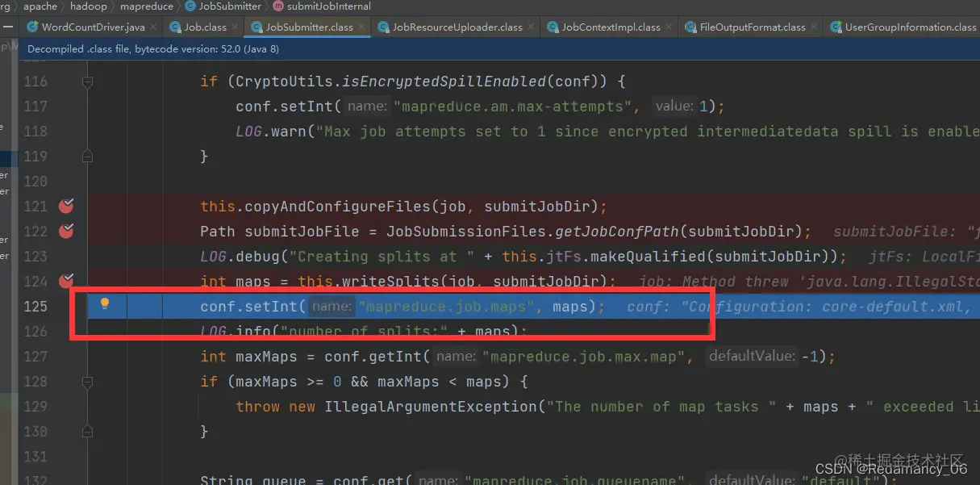Click the submitJobInternal method icon in breadcrumbs
The height and width of the screenshot is (485, 980).
point(278,6)
